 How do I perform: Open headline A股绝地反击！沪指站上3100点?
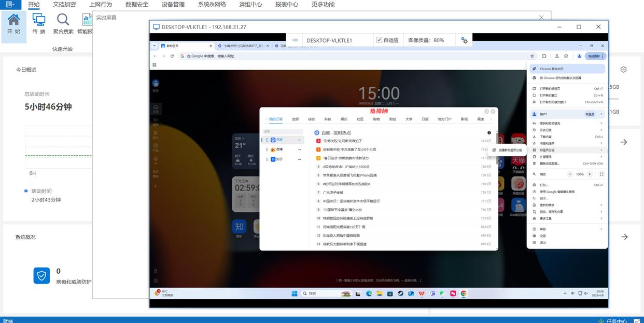click(346, 167)
